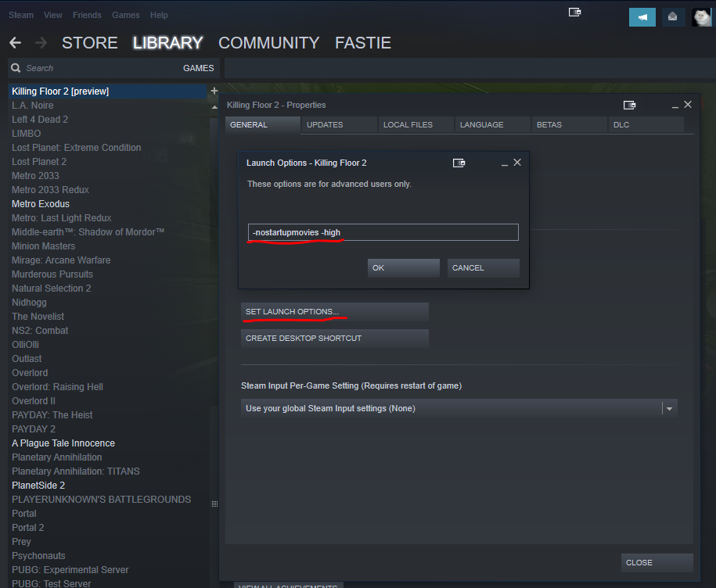Click the CLOSE button in Properties
This screenshot has height=588, width=716.
[x=657, y=562]
